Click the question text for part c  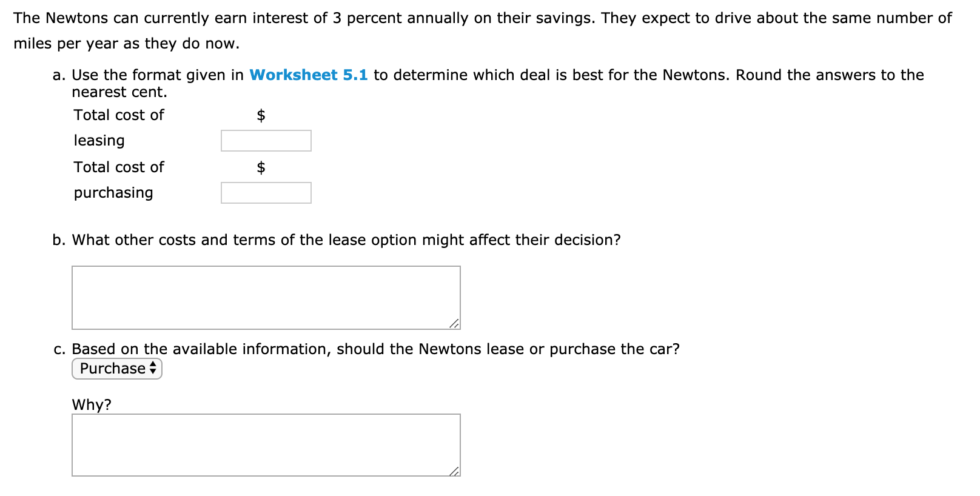pos(376,349)
